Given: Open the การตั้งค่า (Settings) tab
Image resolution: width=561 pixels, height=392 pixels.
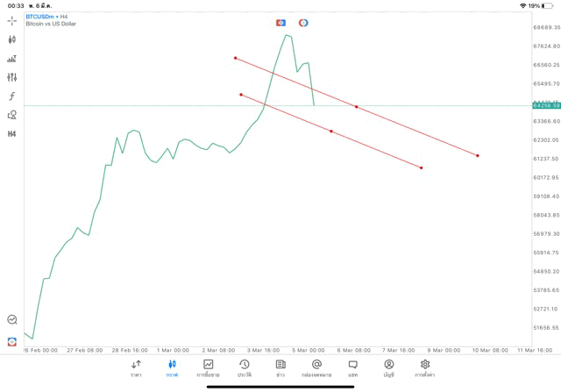Looking at the screenshot, I should [x=425, y=367].
